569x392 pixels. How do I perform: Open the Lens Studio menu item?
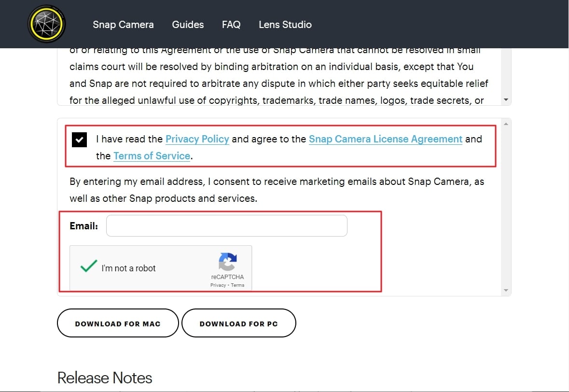tap(285, 25)
